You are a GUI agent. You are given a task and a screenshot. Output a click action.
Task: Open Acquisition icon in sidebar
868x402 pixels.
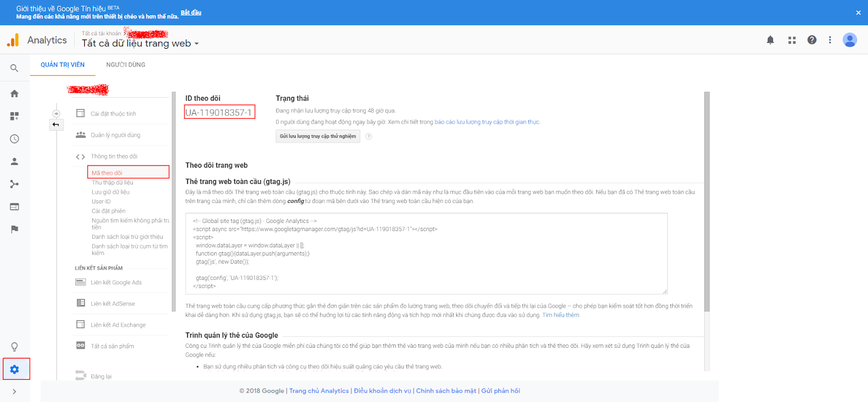click(15, 184)
